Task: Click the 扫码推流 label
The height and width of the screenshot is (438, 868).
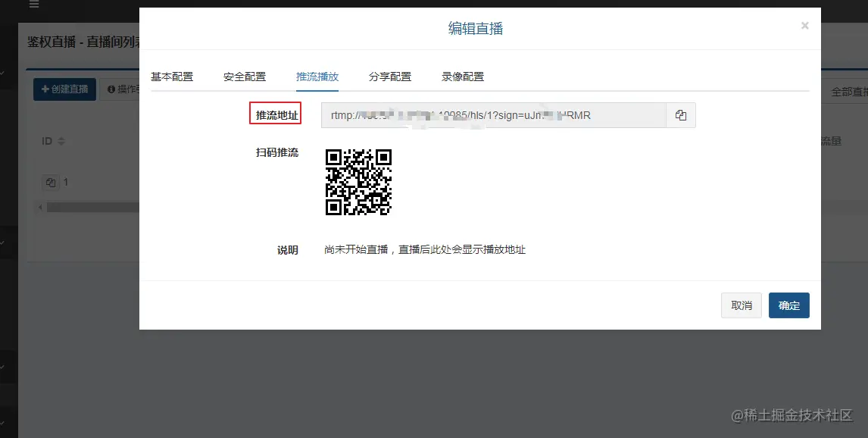Action: [x=276, y=152]
